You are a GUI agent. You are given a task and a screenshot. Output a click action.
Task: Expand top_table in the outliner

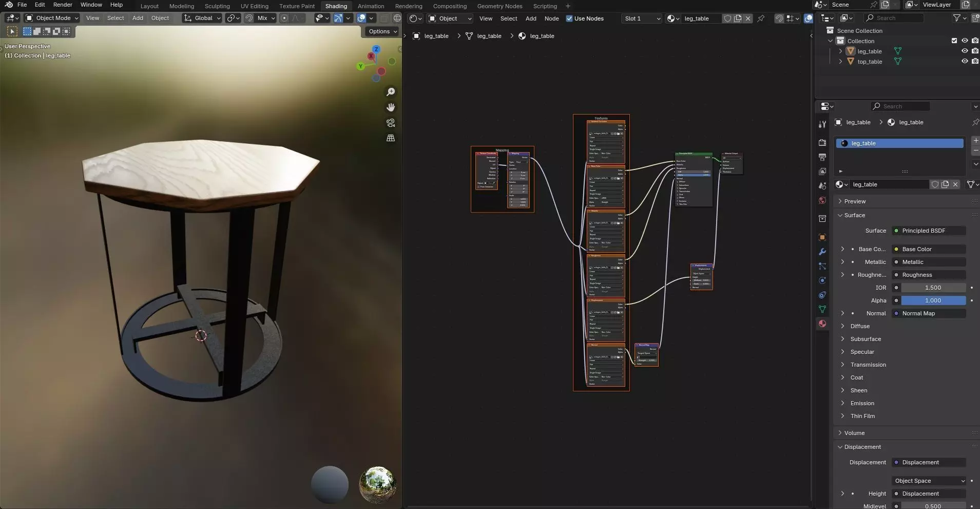click(840, 61)
